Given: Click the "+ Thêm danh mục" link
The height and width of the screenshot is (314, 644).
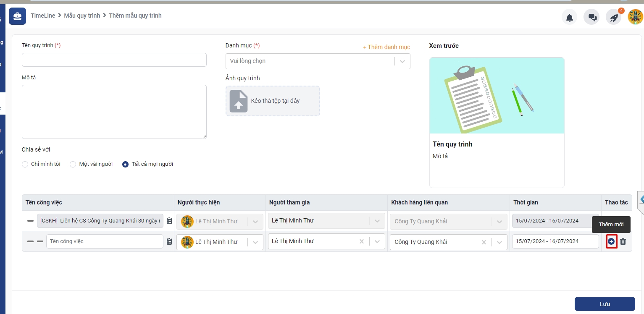Looking at the screenshot, I should (x=386, y=47).
